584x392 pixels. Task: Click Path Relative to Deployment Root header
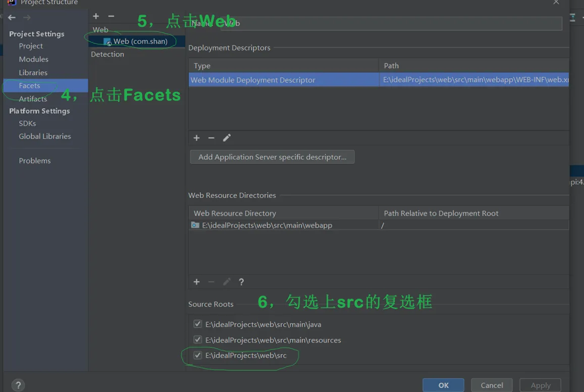click(474, 213)
